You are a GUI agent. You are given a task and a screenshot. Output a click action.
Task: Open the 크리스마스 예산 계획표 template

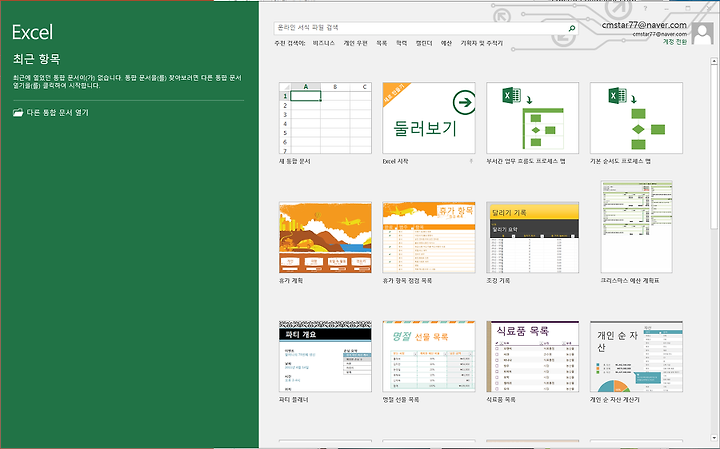[636, 227]
